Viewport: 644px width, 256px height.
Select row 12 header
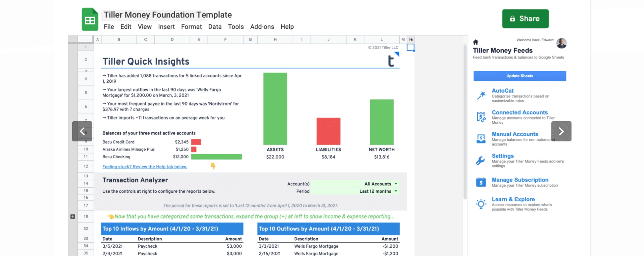click(86, 166)
